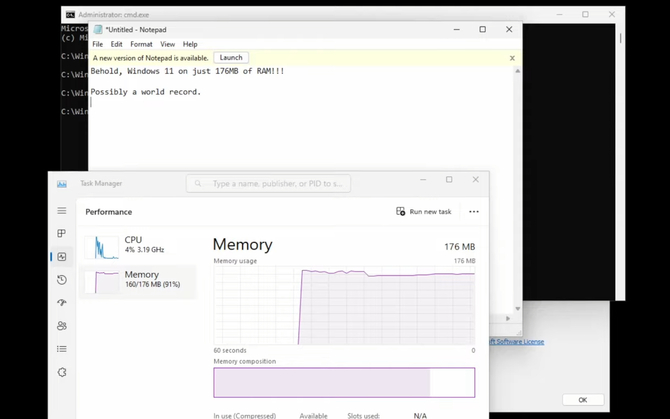The image size is (670, 419).
Task: Click OK in the background dialog
Action: 583,400
